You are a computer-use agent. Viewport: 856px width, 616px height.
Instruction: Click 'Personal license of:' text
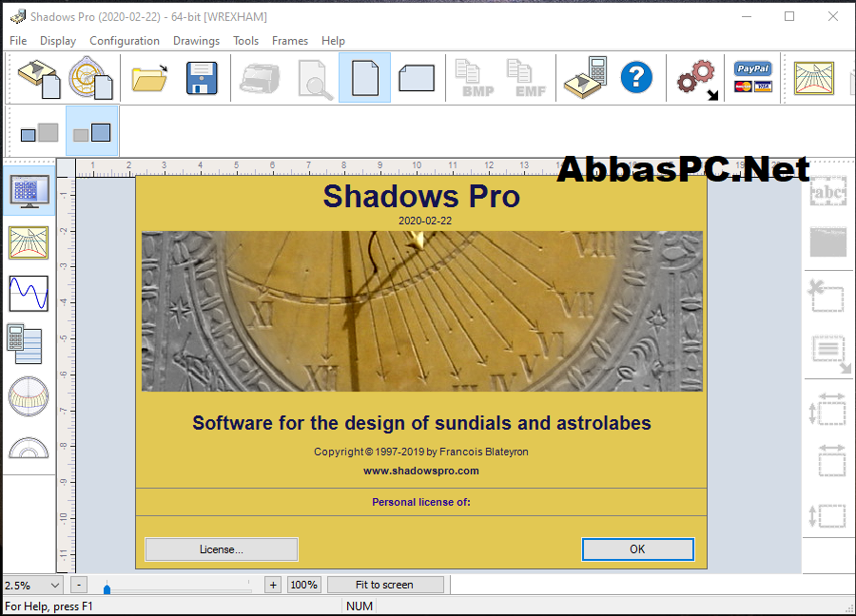(x=421, y=502)
